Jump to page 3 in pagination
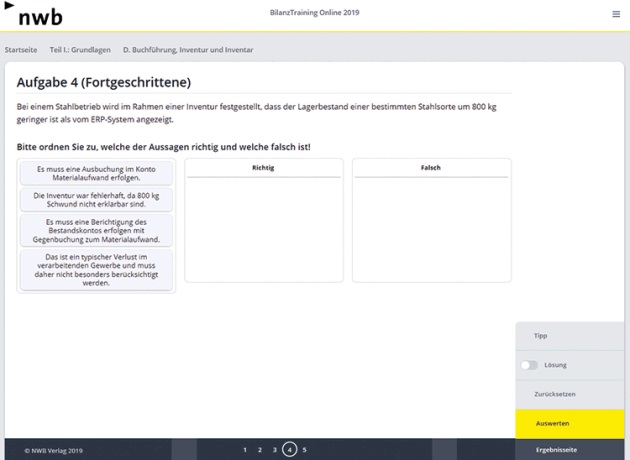630x460 pixels. click(x=275, y=450)
